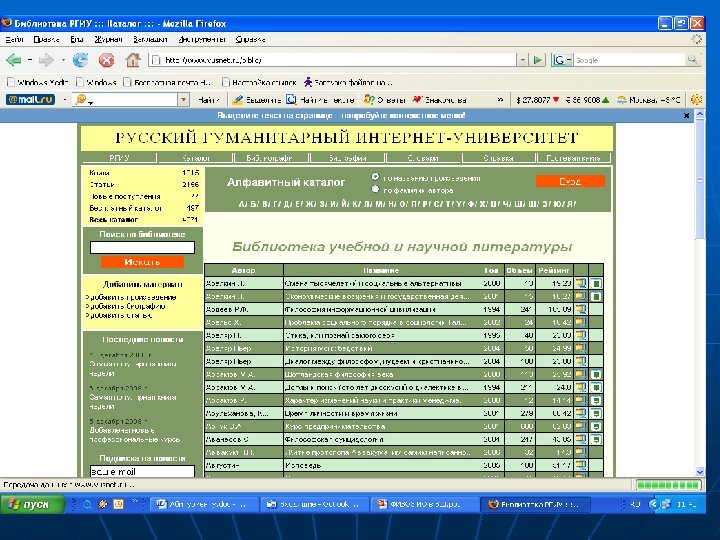Open the Forward button history dropdown arrow
This screenshot has width=720, height=540.
[x=63, y=60]
